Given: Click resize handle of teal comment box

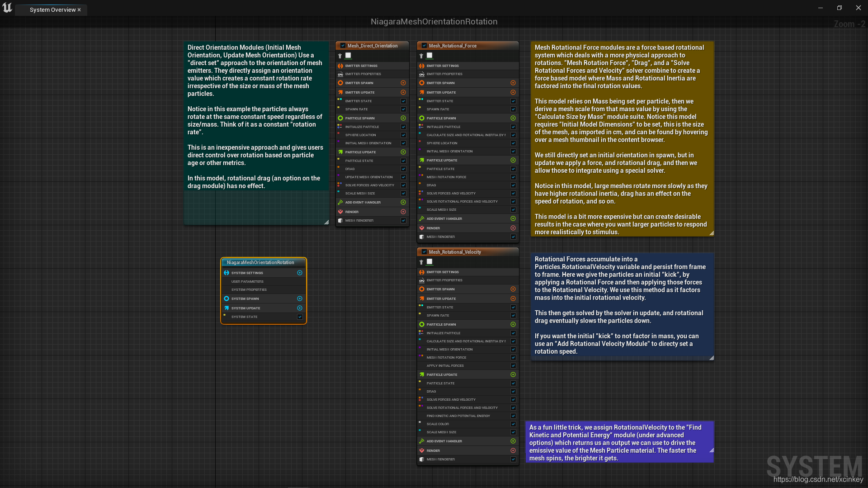Looking at the screenshot, I should tap(326, 222).
